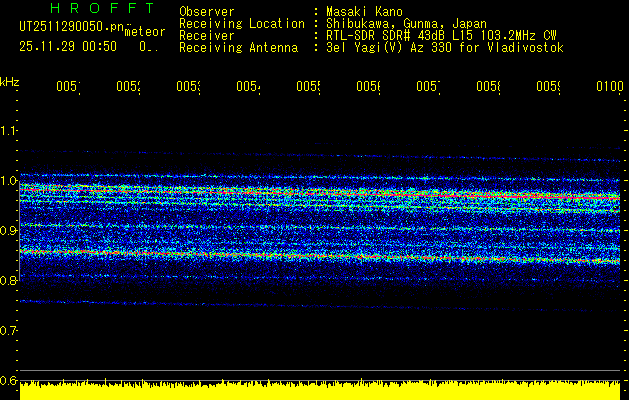Image resolution: width=629 pixels, height=400 pixels.
Task: Click the 1.0 kHz frequency label
Action: (8, 181)
